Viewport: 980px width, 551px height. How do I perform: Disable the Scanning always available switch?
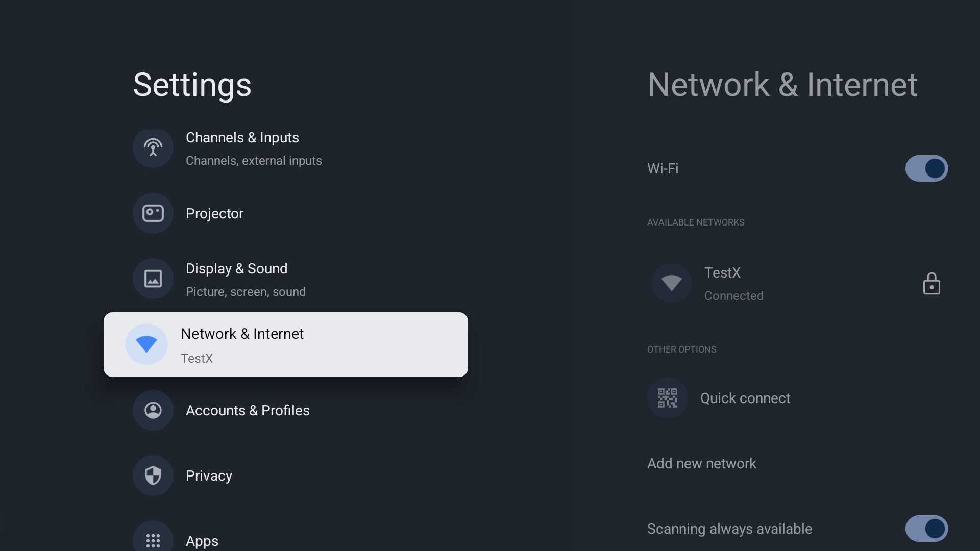(x=926, y=529)
